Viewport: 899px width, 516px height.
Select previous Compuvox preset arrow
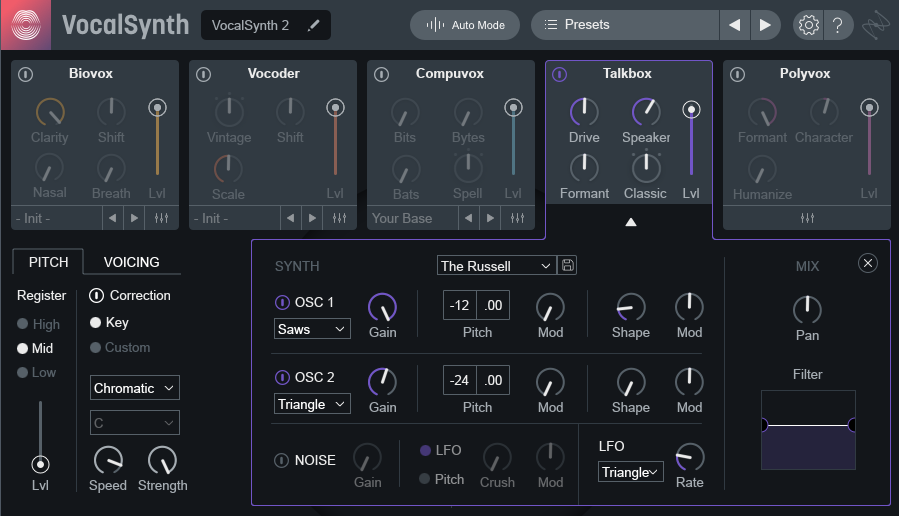point(468,218)
